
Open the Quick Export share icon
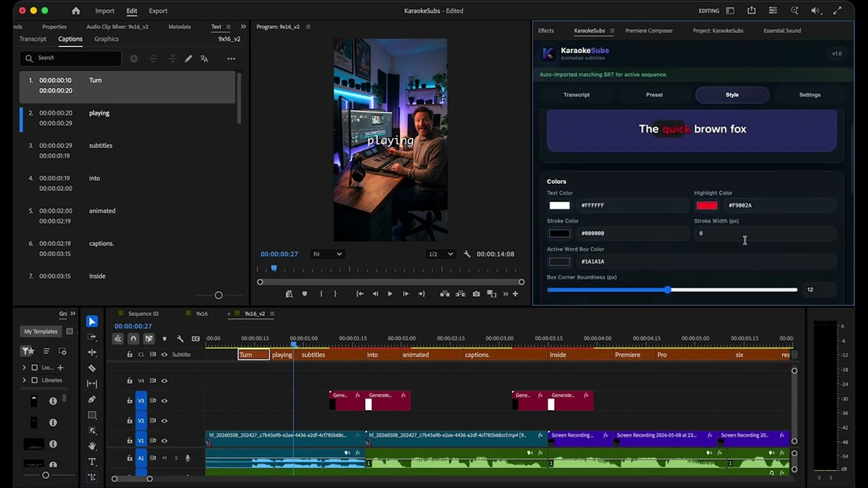coord(751,10)
